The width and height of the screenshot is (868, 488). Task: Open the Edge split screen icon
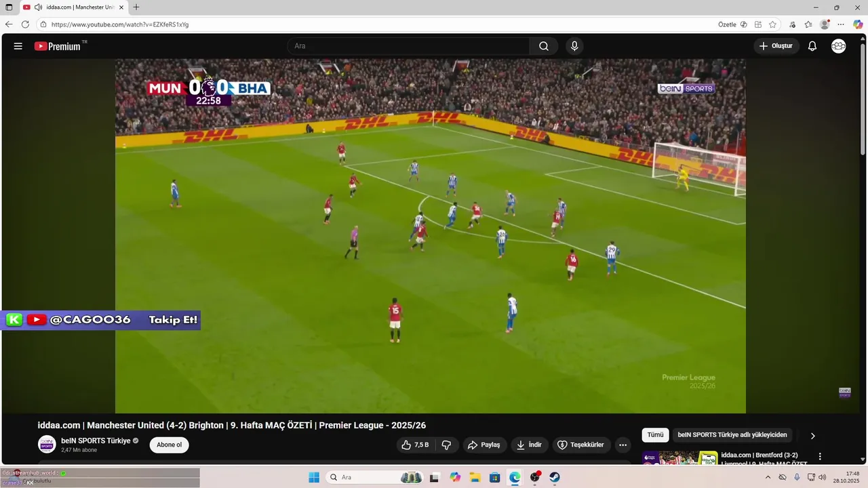[x=758, y=24]
